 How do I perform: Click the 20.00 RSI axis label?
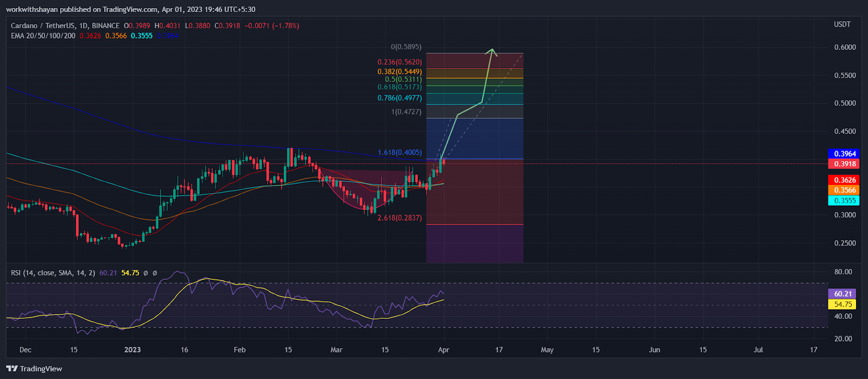[x=843, y=339]
